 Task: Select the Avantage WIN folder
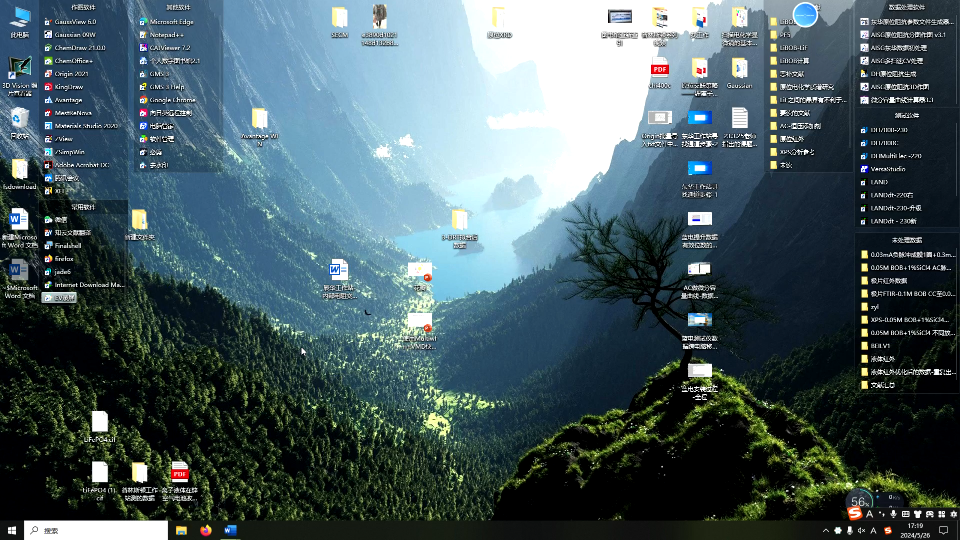click(x=260, y=127)
